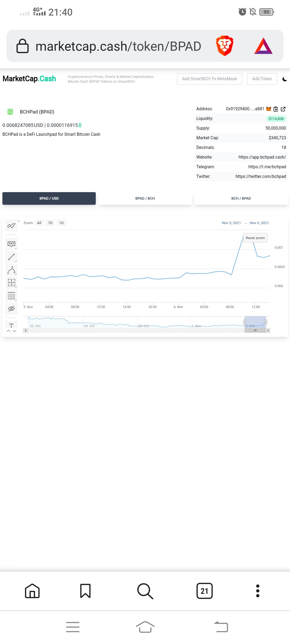
Task: Expand TXT label tool submenu arrow
Action: tap(16, 248)
